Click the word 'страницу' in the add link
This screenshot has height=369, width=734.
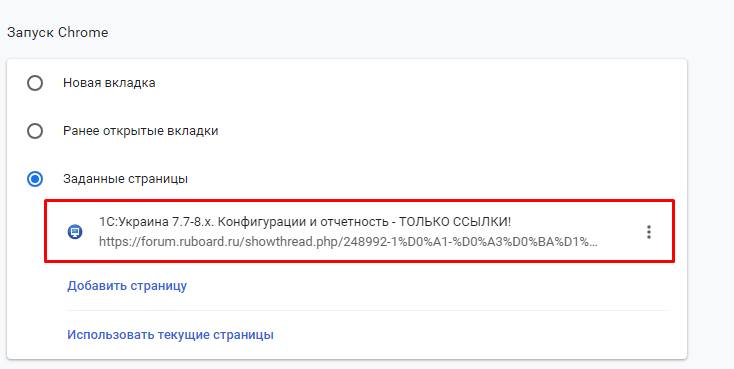(159, 286)
